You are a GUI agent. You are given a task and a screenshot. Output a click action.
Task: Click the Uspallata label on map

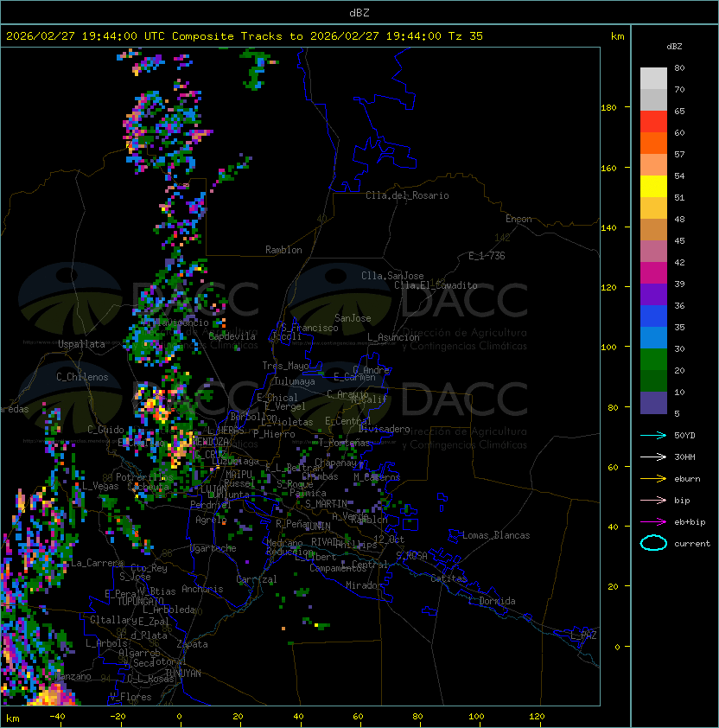coord(81,344)
